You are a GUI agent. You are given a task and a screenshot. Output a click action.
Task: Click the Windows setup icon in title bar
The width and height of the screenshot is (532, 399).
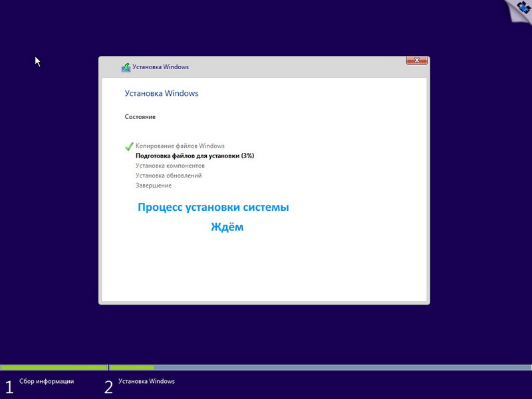click(x=126, y=67)
